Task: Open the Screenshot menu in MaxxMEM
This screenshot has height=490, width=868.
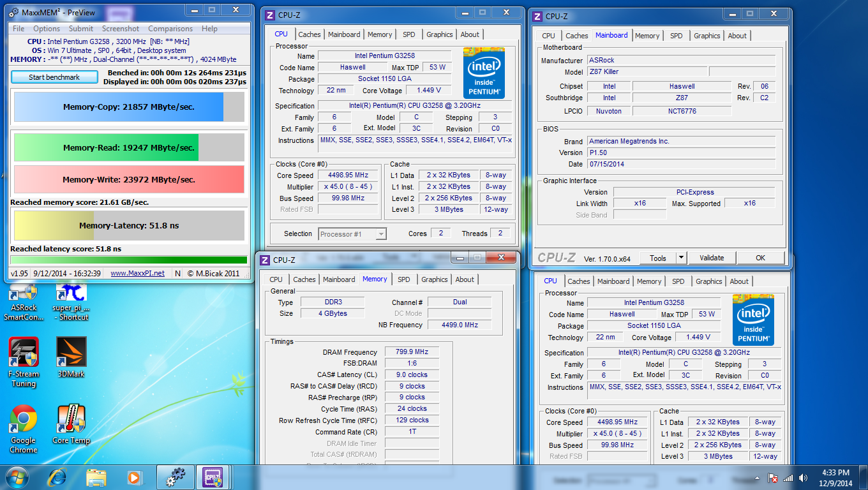Action: (x=121, y=29)
